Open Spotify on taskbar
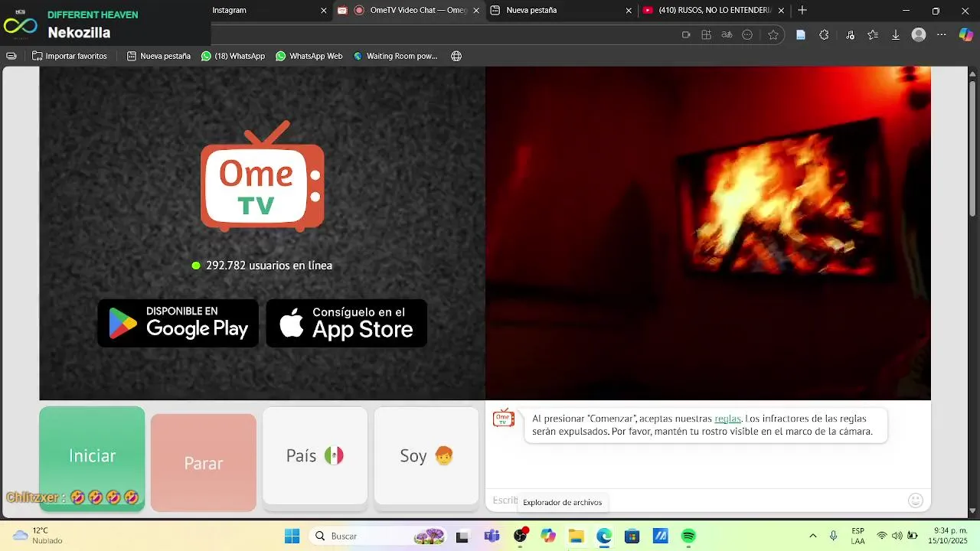Viewport: 980px width, 551px height. [x=688, y=536]
